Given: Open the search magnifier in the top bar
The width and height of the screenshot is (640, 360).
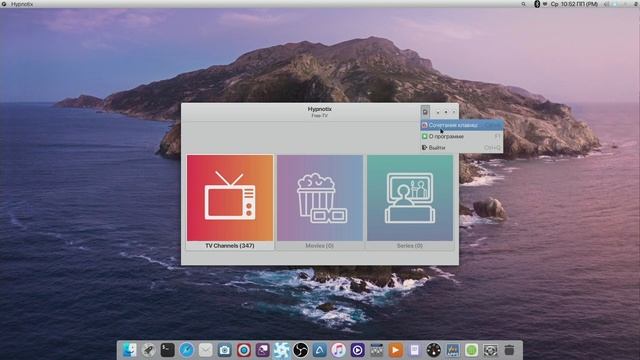Looking at the screenshot, I should [523, 4].
